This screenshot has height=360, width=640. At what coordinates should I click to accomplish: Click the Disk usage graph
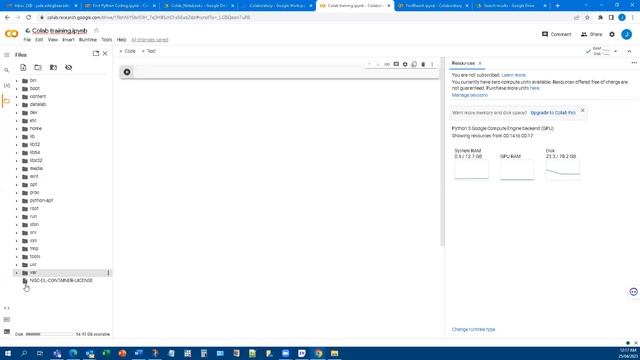(x=563, y=169)
